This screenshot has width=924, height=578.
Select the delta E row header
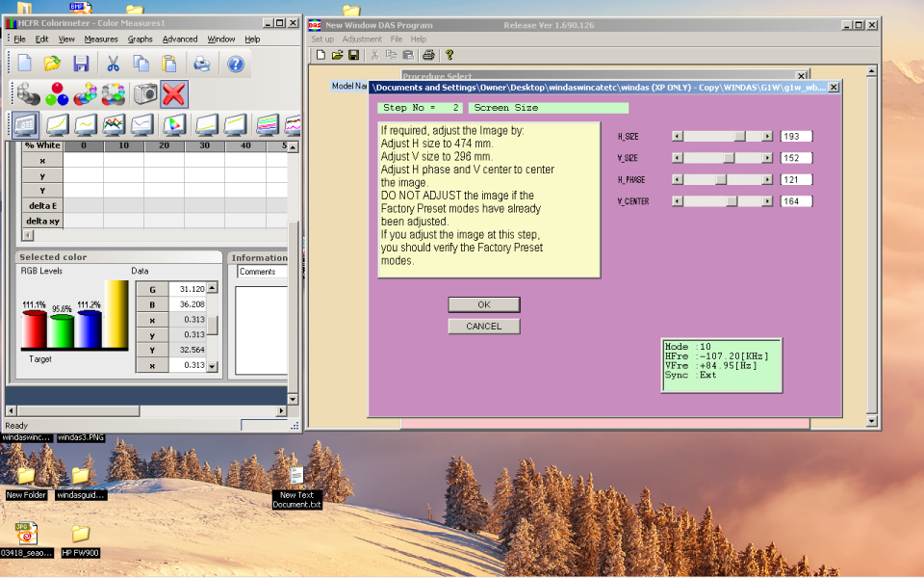click(x=42, y=206)
